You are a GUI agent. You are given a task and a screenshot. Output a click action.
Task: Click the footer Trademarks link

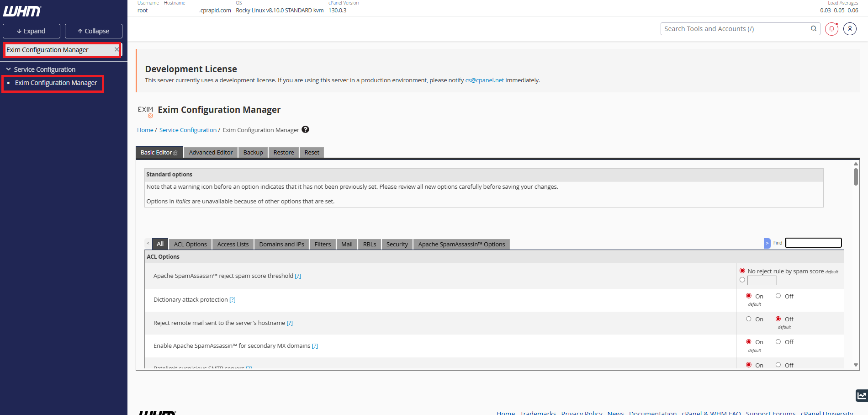pyautogui.click(x=538, y=413)
